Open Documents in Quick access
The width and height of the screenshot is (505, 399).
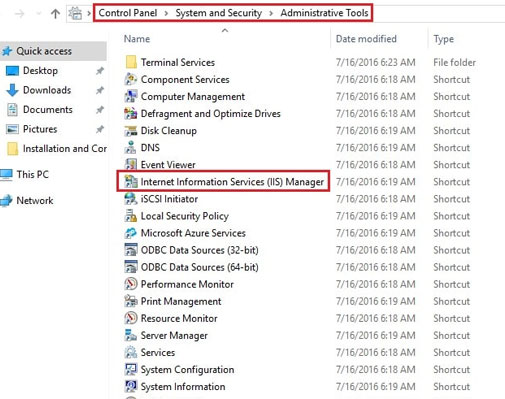48,110
